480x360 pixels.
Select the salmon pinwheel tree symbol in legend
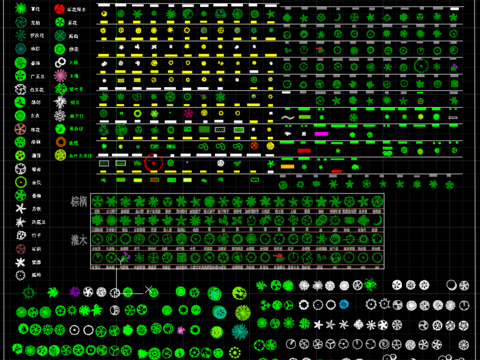[20, 129]
